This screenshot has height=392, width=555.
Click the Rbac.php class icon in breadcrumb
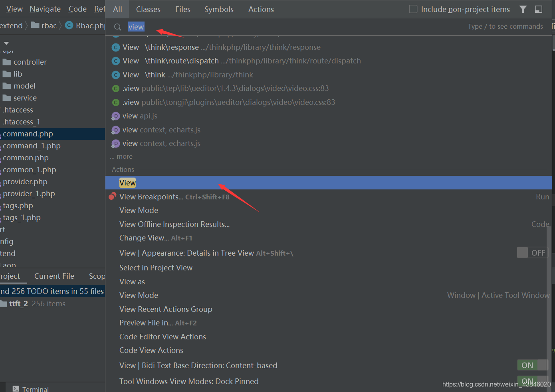click(69, 25)
